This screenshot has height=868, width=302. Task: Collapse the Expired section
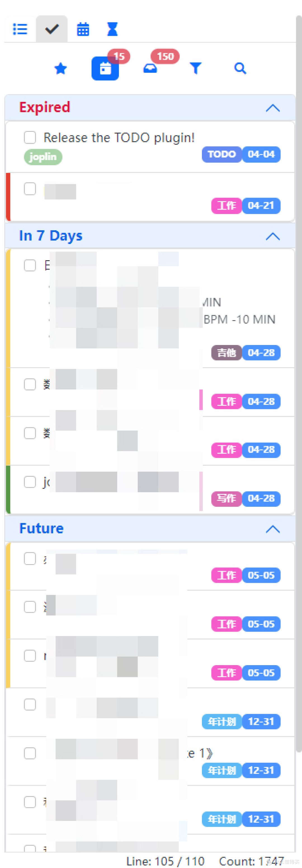pos(273,108)
